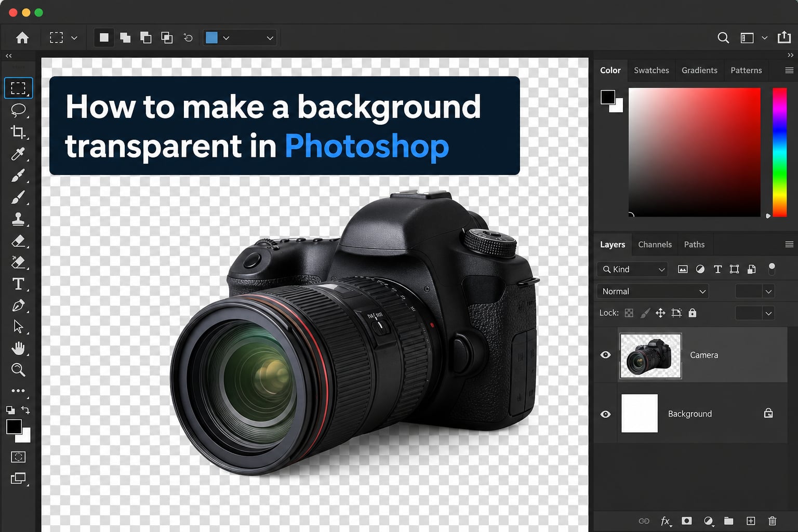Screen dimensions: 798x532
Task: Add layer mask icon
Action: [687, 521]
